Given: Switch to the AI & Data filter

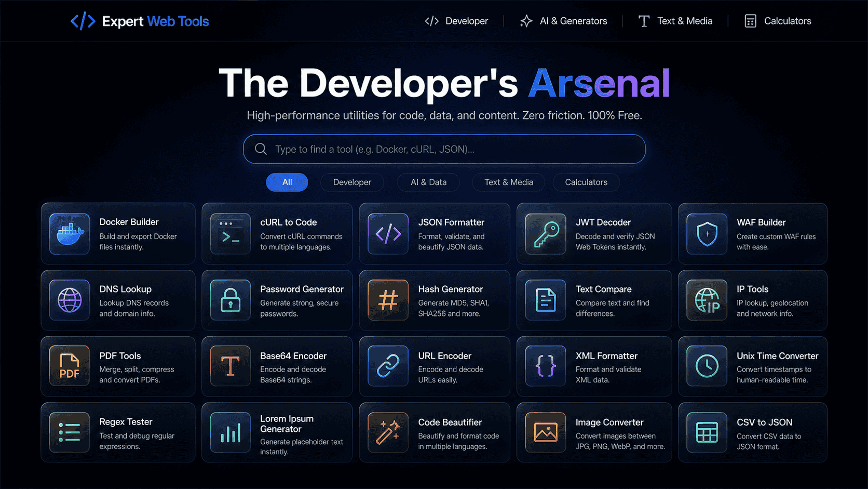Looking at the screenshot, I should point(429,182).
